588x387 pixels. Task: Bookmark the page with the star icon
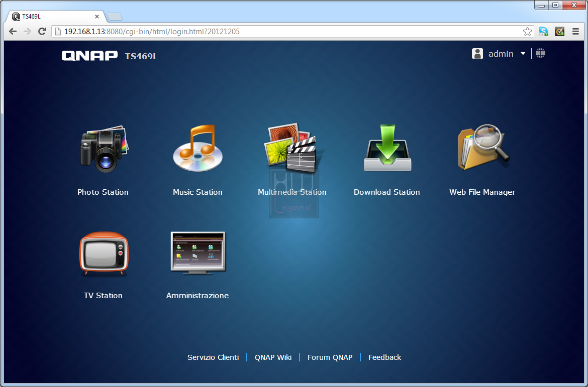pos(527,32)
